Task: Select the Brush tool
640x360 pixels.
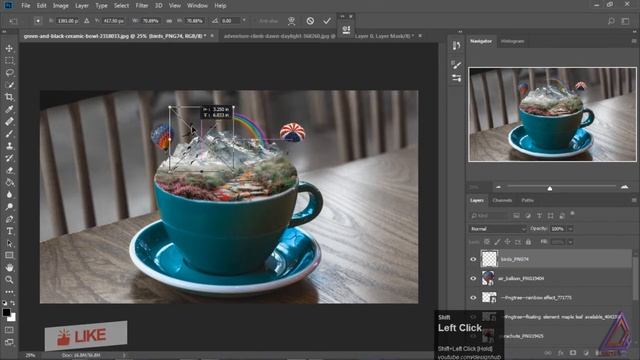Action: [x=9, y=133]
